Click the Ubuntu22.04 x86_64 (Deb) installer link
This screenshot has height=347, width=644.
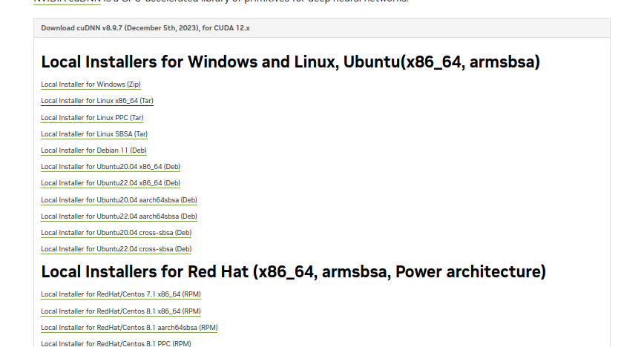(111, 183)
